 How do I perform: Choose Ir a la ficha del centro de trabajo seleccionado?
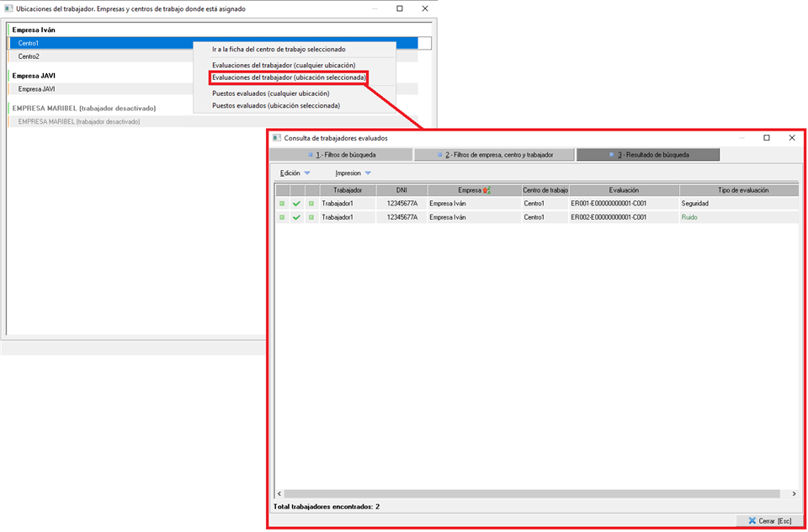pos(278,50)
